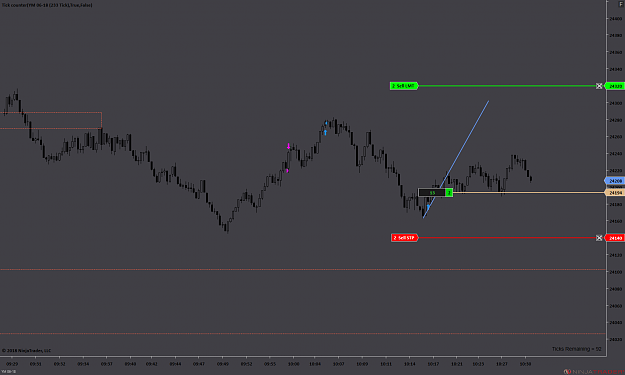Click the Tick counter indicator label

(x=47, y=5)
